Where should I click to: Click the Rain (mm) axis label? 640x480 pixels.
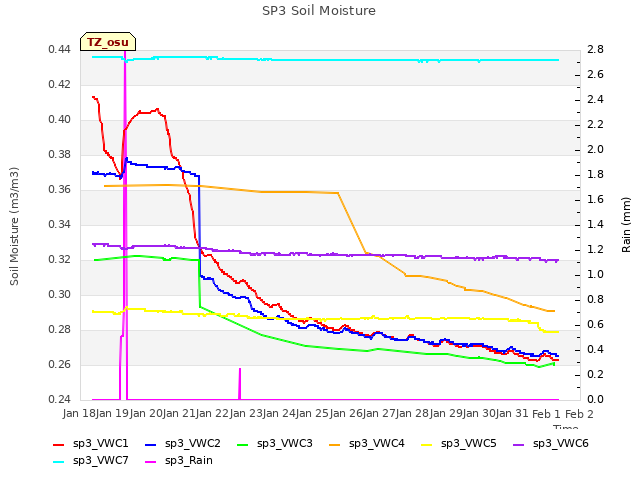626,225
